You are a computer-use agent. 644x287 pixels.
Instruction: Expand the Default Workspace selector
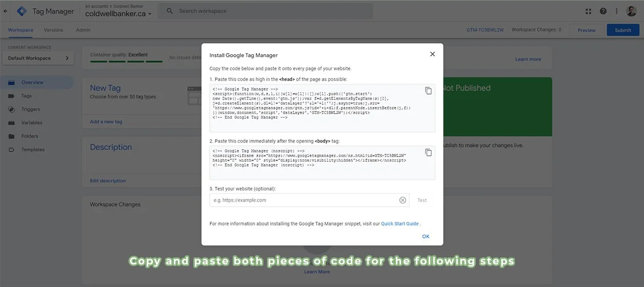pyautogui.click(x=38, y=58)
